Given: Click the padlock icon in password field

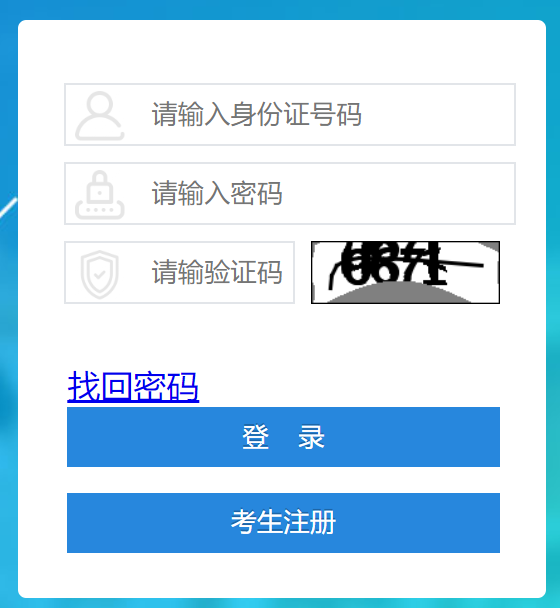Looking at the screenshot, I should coord(100,195).
